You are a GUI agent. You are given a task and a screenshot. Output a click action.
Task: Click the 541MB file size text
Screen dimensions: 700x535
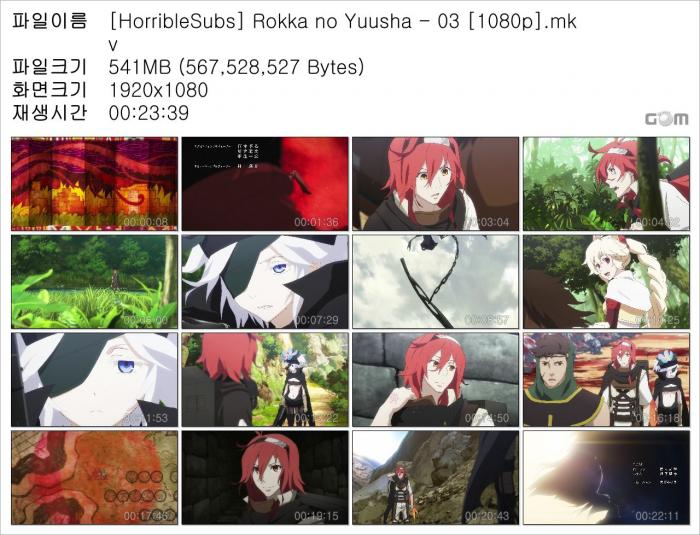[x=236, y=67]
